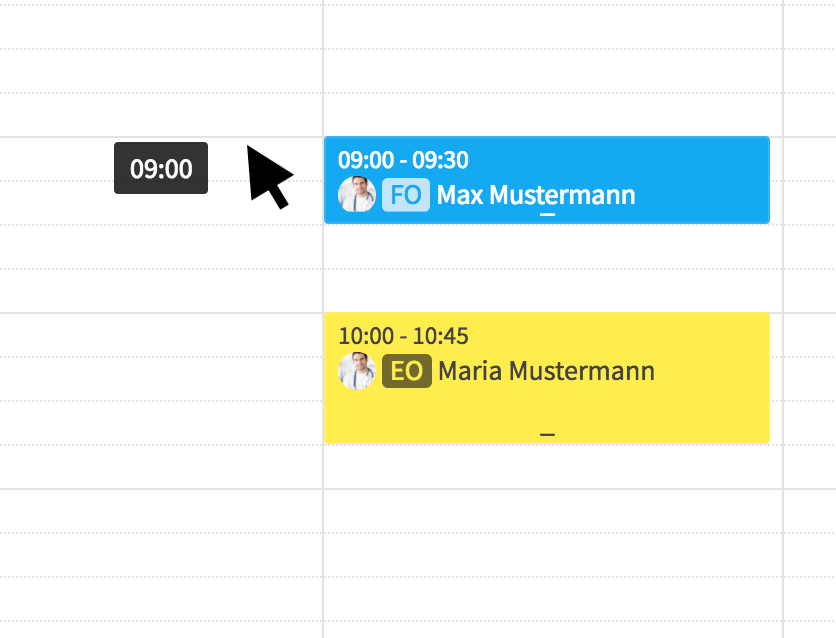Grab the resize handle at yellow appointment's bottom
Image resolution: width=836 pixels, height=638 pixels.
[x=548, y=435]
